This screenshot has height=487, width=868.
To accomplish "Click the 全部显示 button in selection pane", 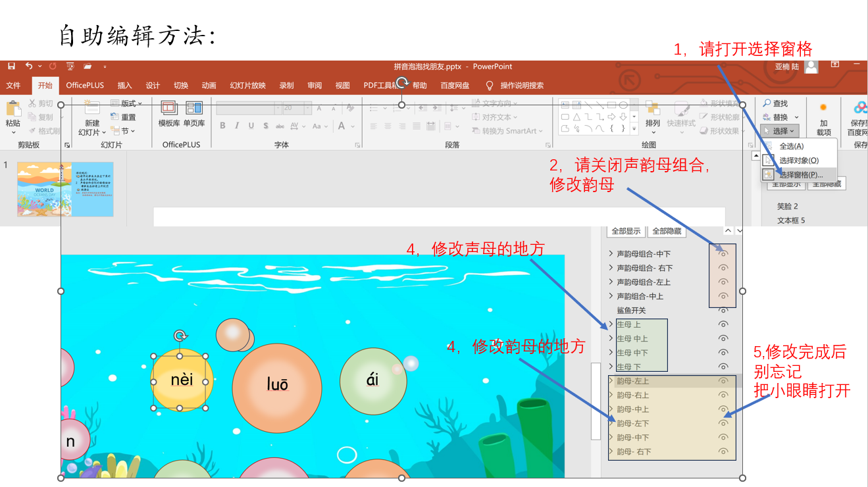I will [x=626, y=232].
